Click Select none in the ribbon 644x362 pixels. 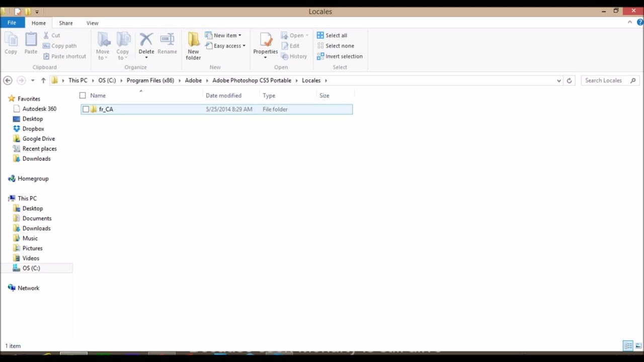[336, 46]
